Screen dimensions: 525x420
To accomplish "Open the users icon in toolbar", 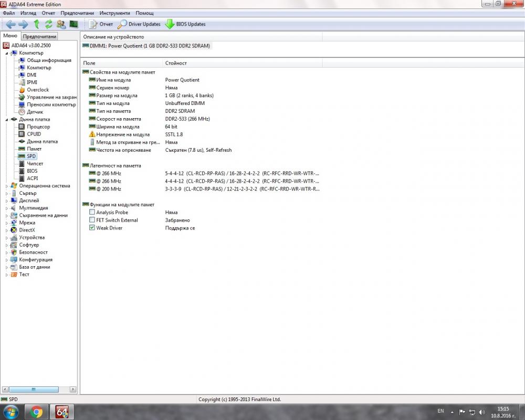I will pos(61,24).
